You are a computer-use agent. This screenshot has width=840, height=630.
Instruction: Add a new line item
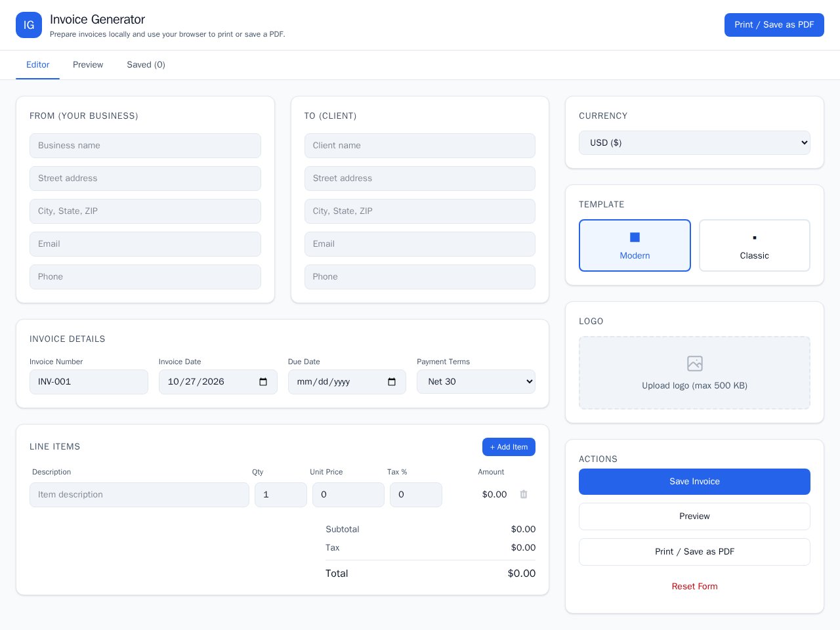click(x=509, y=447)
